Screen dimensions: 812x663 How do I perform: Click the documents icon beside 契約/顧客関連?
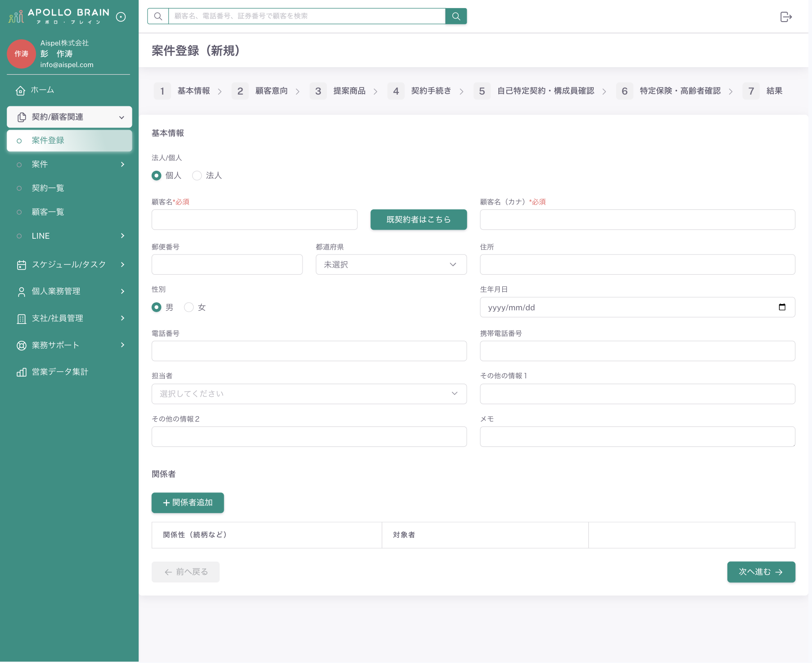pyautogui.click(x=22, y=117)
